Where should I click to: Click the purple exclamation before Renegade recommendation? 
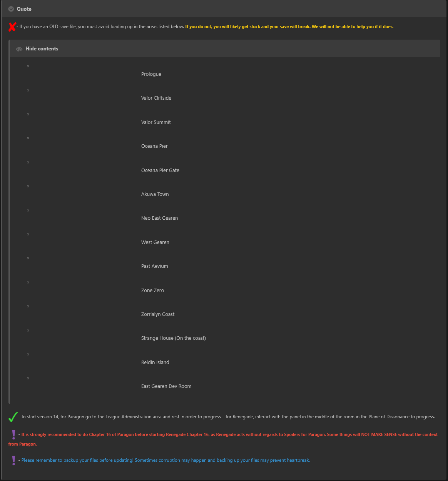coord(14,435)
